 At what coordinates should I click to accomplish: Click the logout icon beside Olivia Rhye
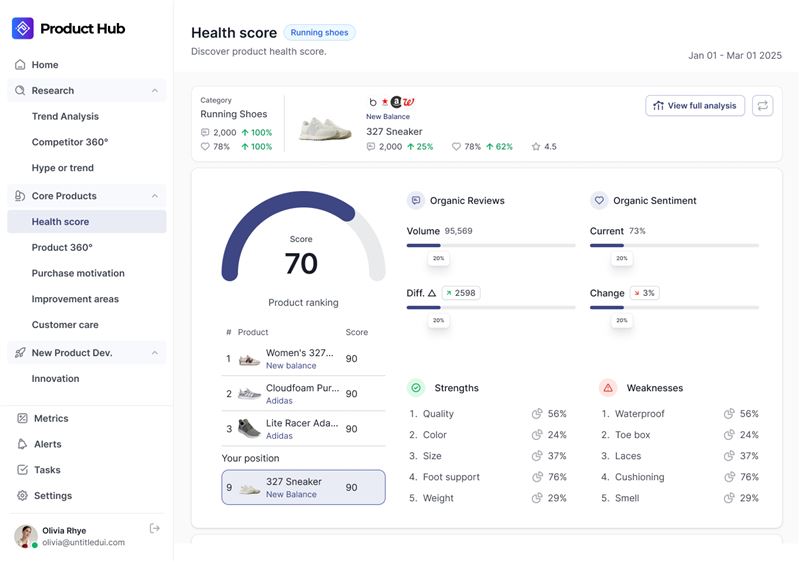tap(155, 529)
